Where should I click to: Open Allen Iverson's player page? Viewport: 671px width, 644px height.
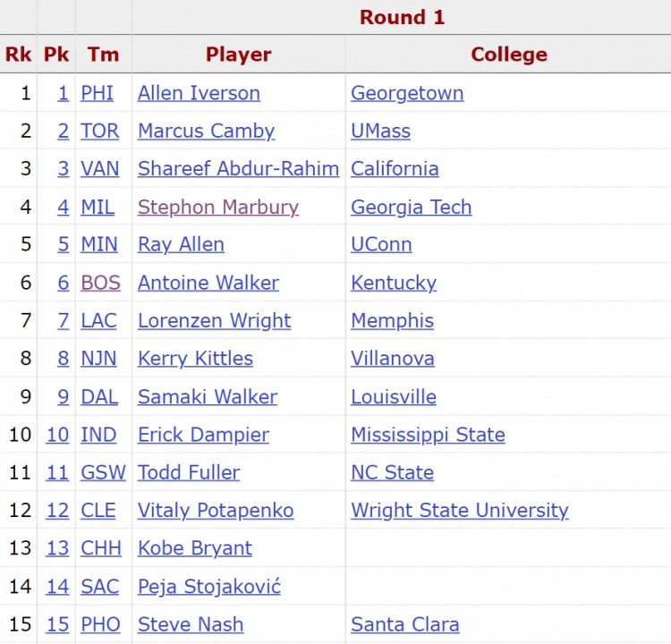[199, 93]
